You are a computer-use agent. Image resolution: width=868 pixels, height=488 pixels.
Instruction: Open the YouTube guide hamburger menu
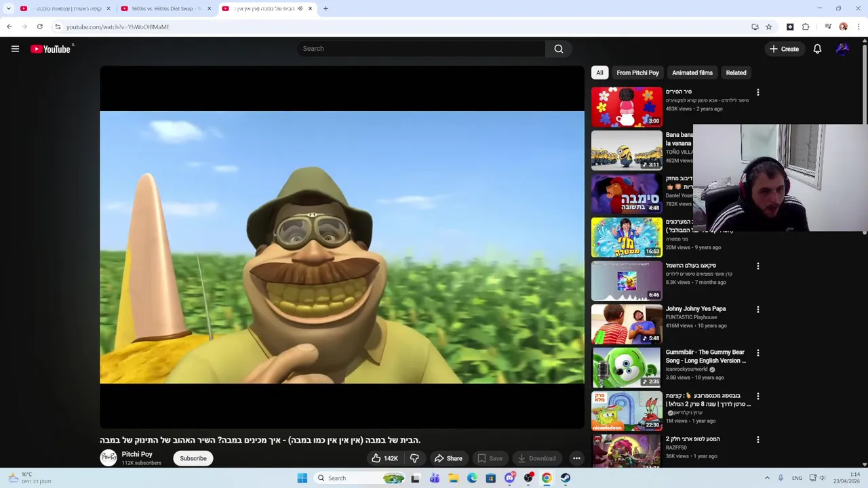tap(15, 49)
